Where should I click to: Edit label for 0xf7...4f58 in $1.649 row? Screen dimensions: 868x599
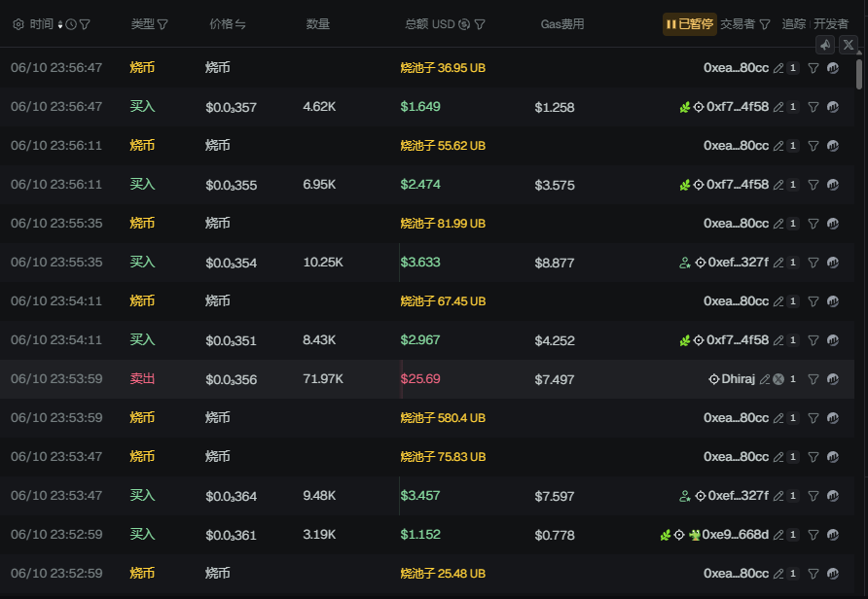click(x=778, y=107)
